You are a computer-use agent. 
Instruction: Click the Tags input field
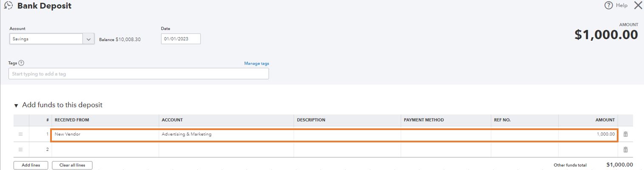(138, 74)
